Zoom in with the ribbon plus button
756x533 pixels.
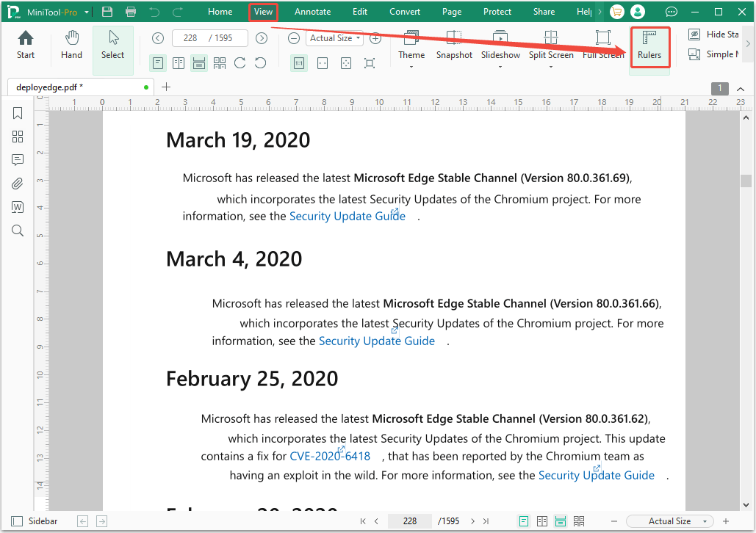tap(375, 38)
